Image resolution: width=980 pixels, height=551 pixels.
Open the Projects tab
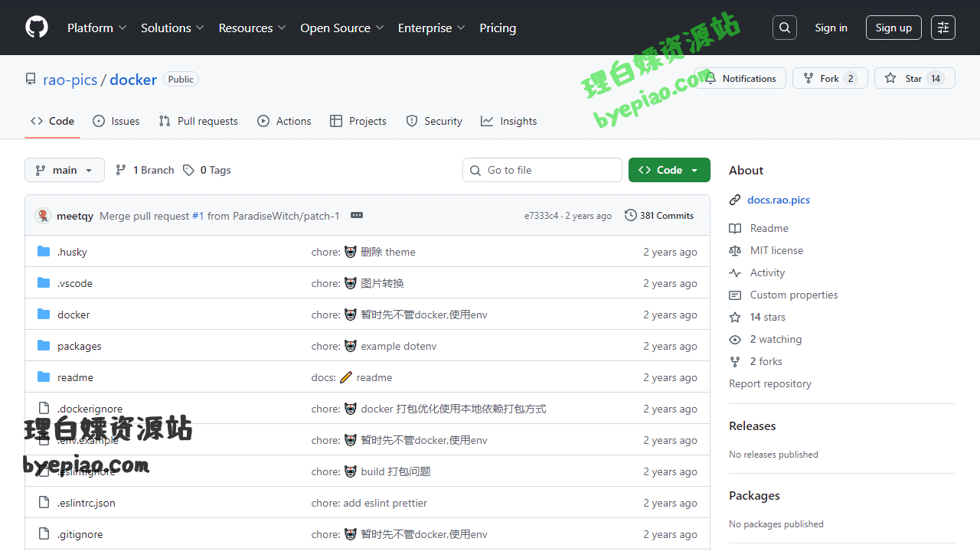click(358, 121)
